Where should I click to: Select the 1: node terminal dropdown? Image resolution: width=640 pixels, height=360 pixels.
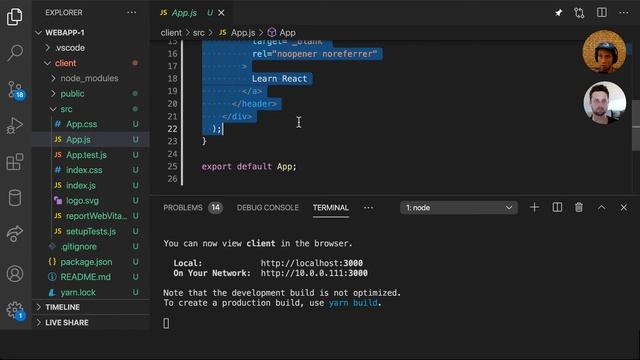[459, 208]
